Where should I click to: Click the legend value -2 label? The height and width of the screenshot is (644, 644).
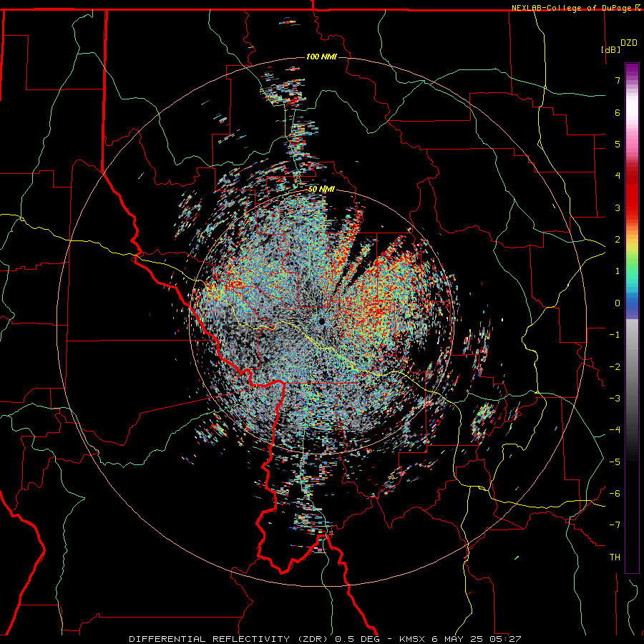[x=615, y=367]
